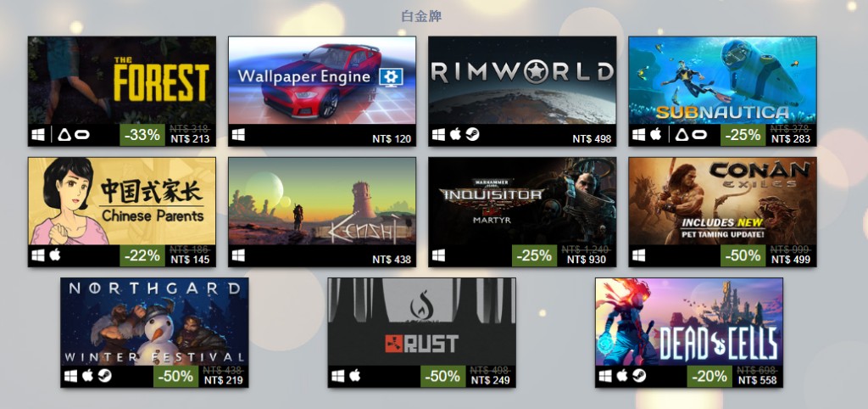Open Warhammer Inquisitor Martyr banner
The height and width of the screenshot is (409, 868).
click(x=522, y=201)
